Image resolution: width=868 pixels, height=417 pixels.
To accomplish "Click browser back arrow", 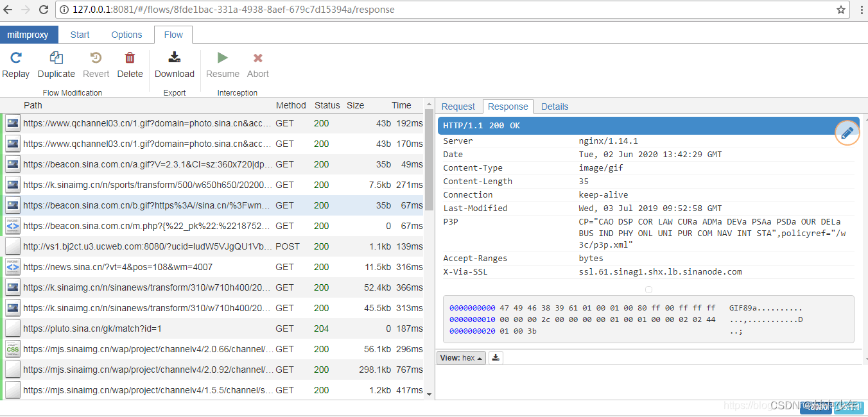I will (8, 10).
